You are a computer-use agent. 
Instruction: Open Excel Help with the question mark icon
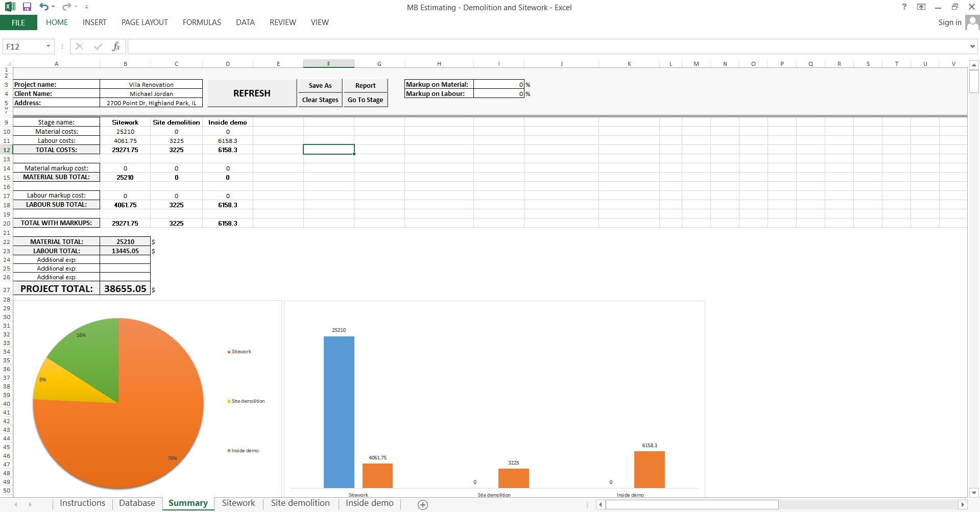coord(904,7)
